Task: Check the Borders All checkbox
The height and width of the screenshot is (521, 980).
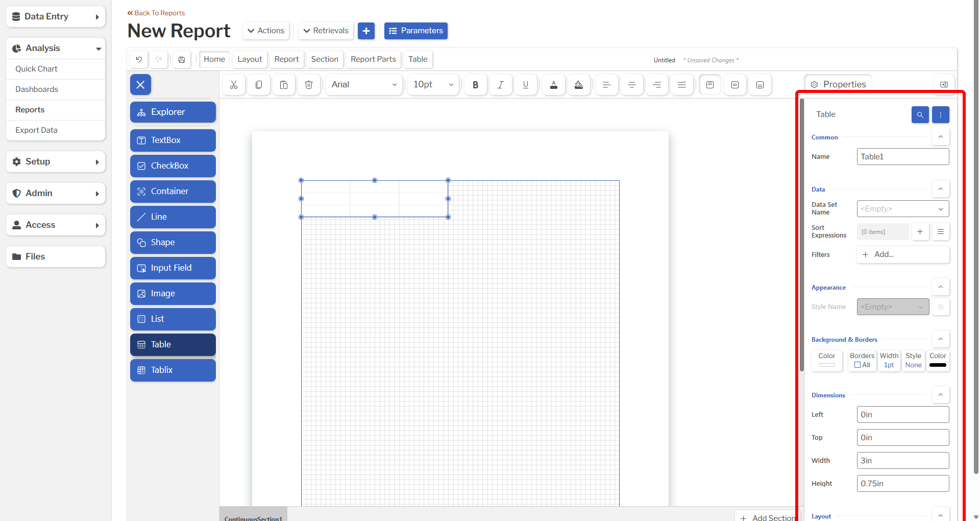Action: (x=857, y=365)
